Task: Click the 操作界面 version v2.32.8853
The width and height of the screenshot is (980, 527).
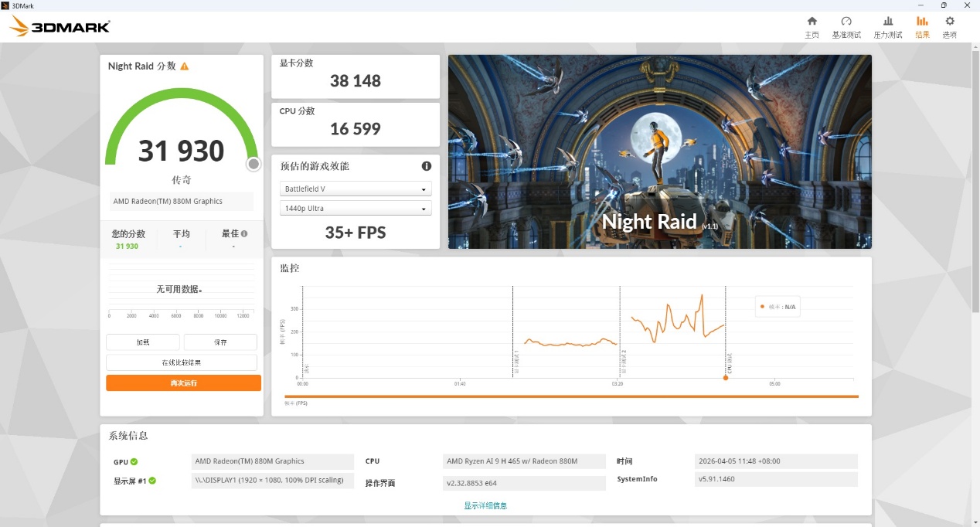Action: [524, 483]
